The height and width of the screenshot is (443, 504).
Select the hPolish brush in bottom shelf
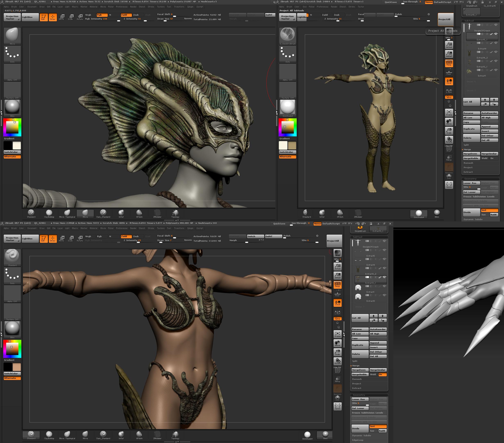coord(139,435)
